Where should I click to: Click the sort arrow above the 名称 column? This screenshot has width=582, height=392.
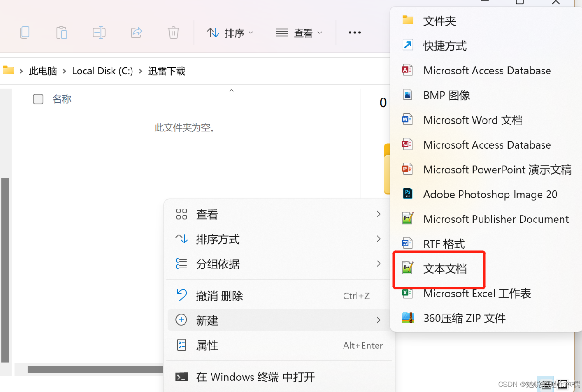(231, 90)
